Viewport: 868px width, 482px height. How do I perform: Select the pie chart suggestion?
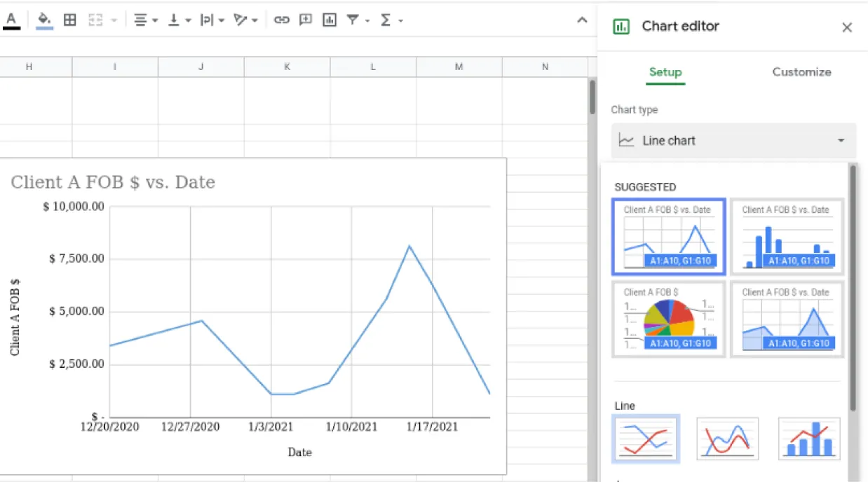(x=668, y=319)
